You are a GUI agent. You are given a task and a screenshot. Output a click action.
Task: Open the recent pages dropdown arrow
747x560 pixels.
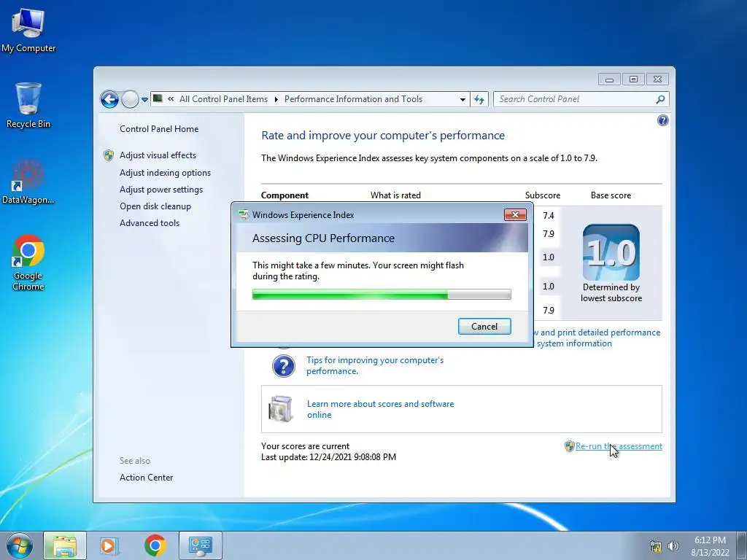pos(144,100)
